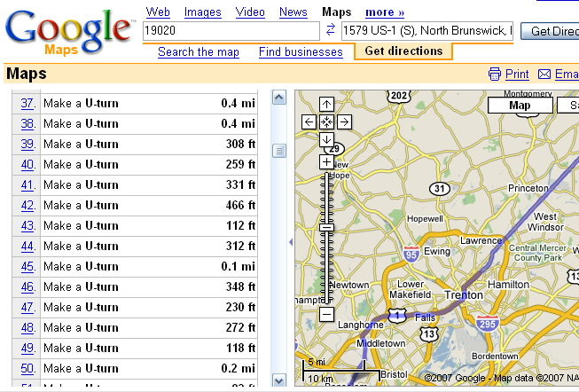
Task: Click the I-95 shield near Ewing
Action: point(411,255)
